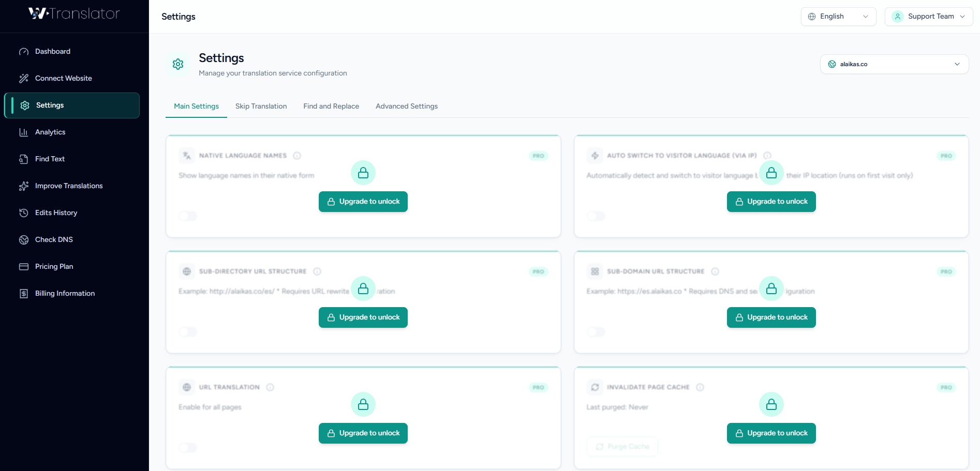Switch to the Skip Translation tab

pyautogui.click(x=261, y=106)
